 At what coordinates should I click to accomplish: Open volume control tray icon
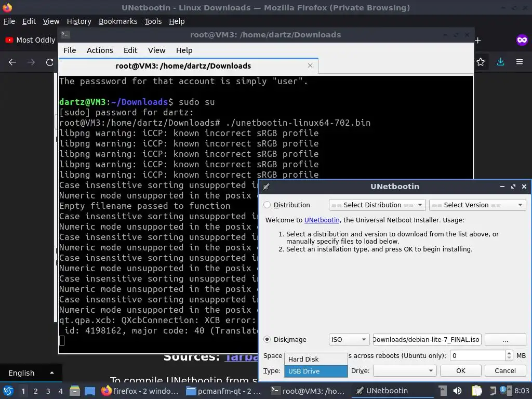(457, 391)
